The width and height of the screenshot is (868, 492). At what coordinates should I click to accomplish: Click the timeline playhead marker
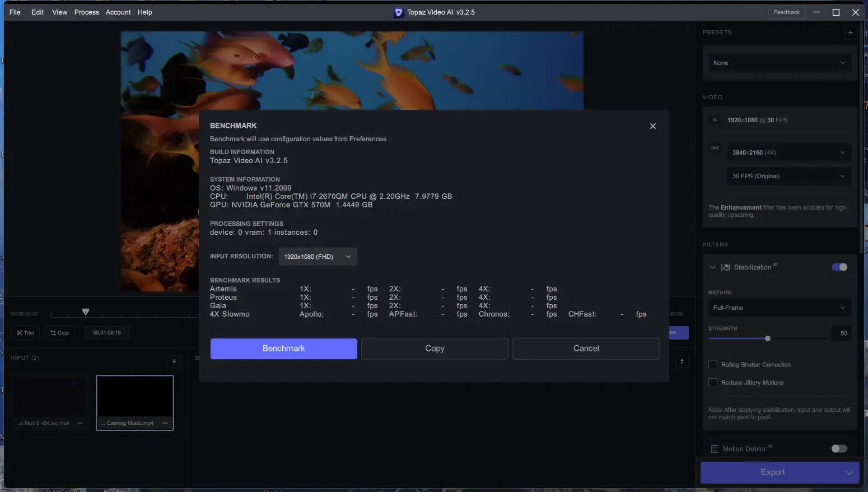tap(86, 312)
